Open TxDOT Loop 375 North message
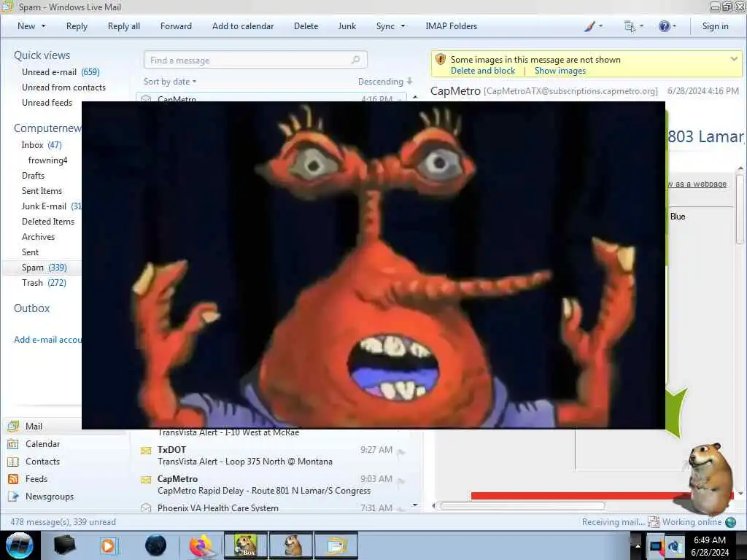The image size is (747, 560). pyautogui.click(x=271, y=455)
